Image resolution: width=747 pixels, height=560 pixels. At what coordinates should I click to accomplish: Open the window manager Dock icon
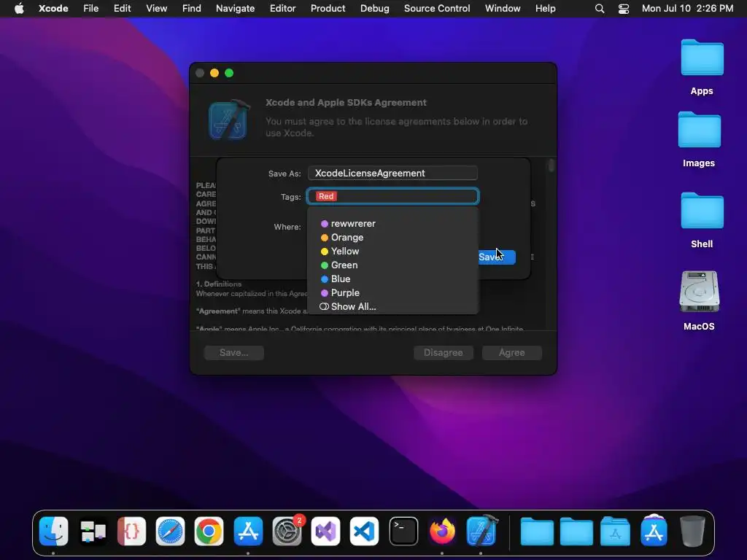93,531
